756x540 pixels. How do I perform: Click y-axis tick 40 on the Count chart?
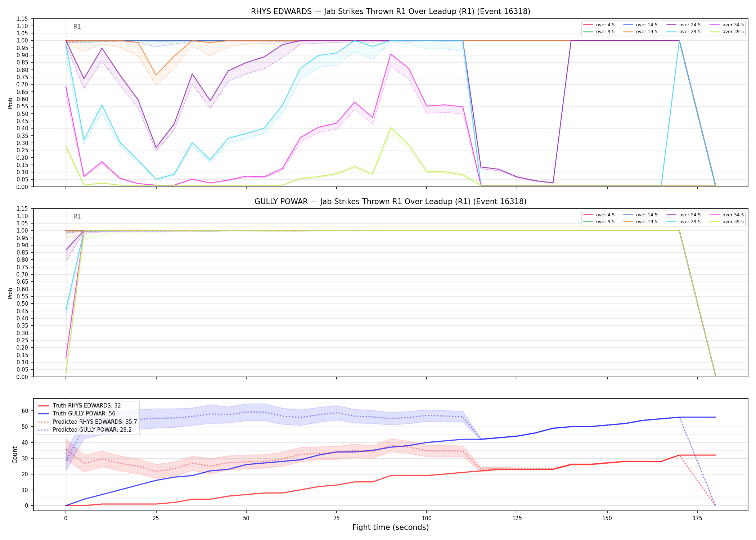pos(25,442)
